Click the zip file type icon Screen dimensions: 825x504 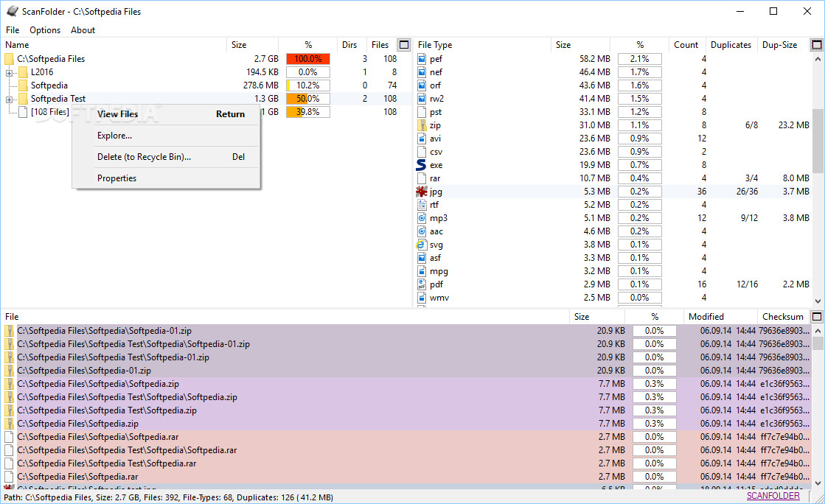422,125
